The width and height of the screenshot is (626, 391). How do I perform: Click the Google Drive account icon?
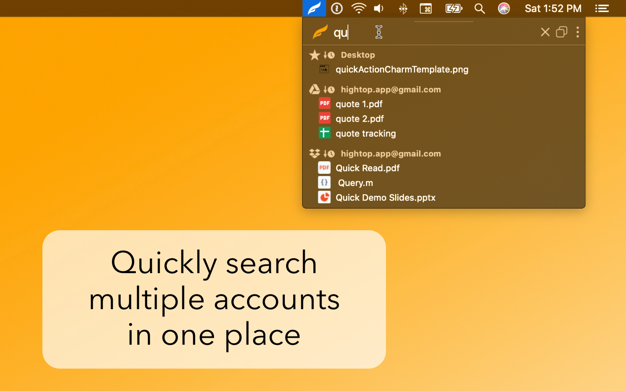click(x=315, y=89)
